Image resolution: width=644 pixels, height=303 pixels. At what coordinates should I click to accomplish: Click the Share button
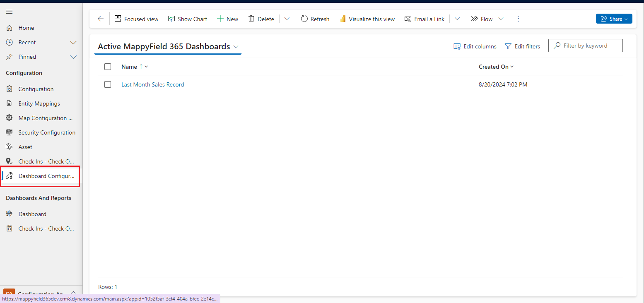(614, 19)
